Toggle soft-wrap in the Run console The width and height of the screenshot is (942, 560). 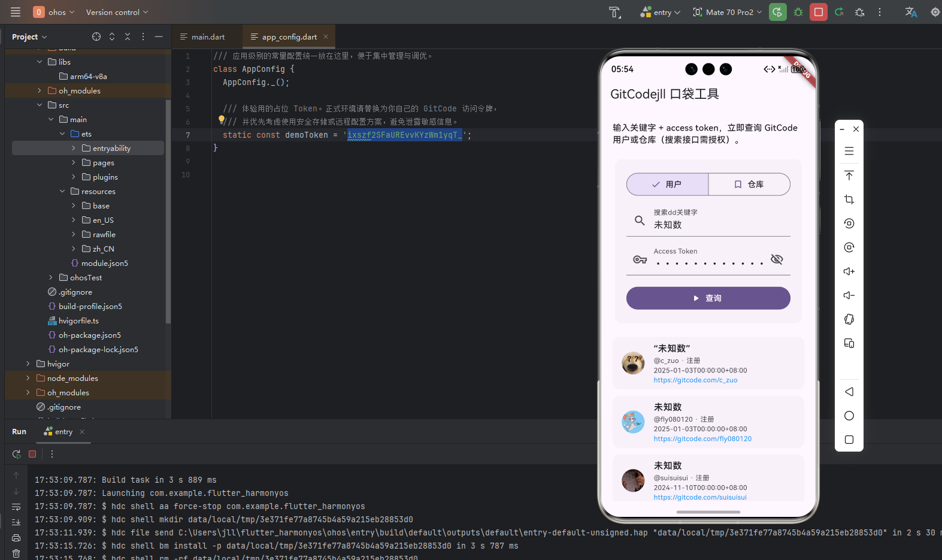tap(16, 507)
